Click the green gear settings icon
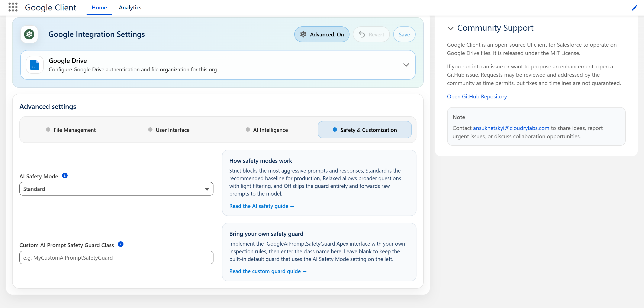This screenshot has width=644, height=308. (x=29, y=34)
